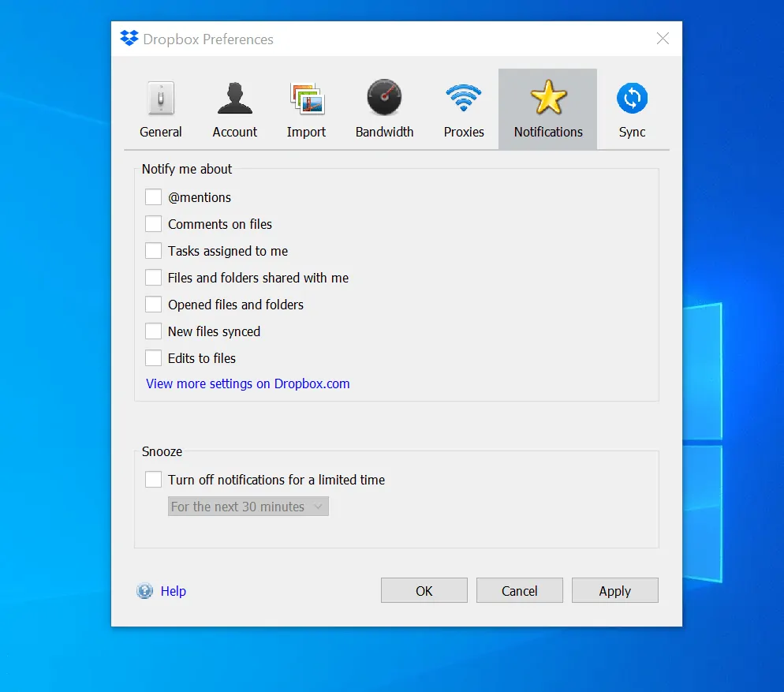The height and width of the screenshot is (692, 784).
Task: Click the Help globe icon
Action: (144, 591)
